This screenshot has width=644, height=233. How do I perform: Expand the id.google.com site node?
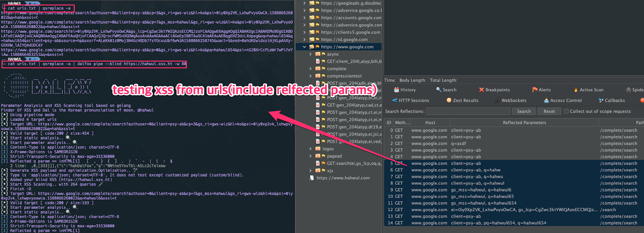click(305, 39)
